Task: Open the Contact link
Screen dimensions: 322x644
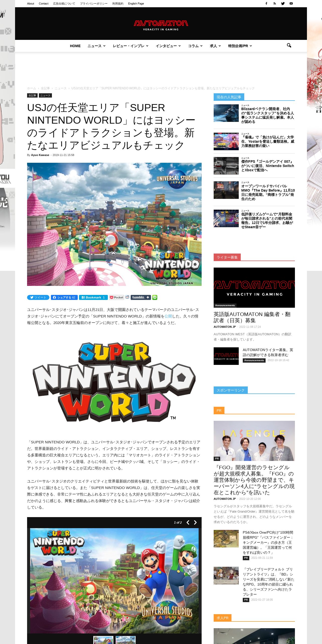Action: (44, 4)
